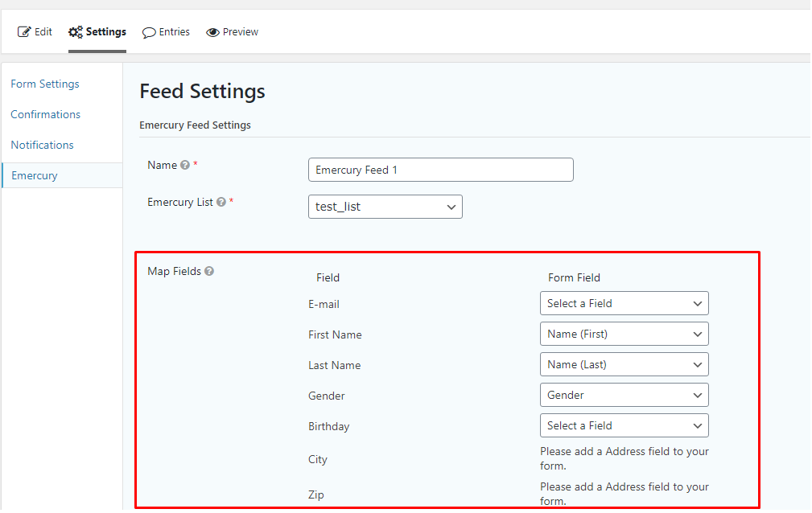Expand the Gender form field dropdown
Viewport: 812px width, 513px height.
[x=624, y=395]
